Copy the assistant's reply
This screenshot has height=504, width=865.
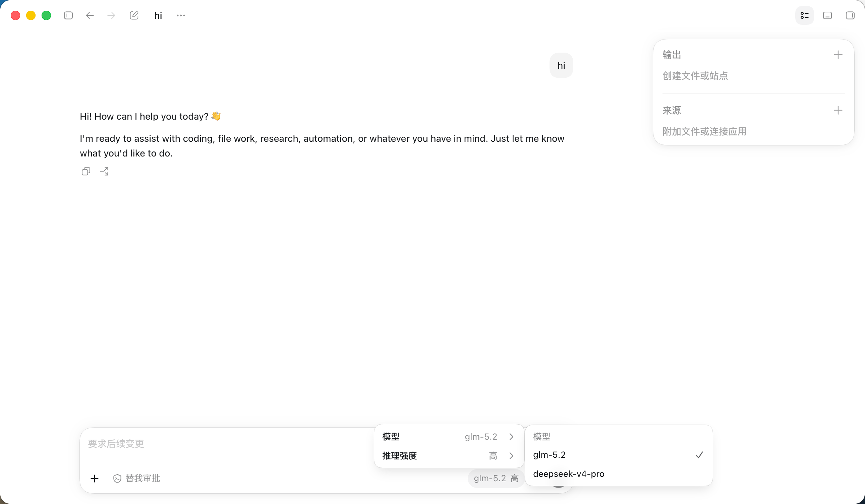pyautogui.click(x=86, y=171)
